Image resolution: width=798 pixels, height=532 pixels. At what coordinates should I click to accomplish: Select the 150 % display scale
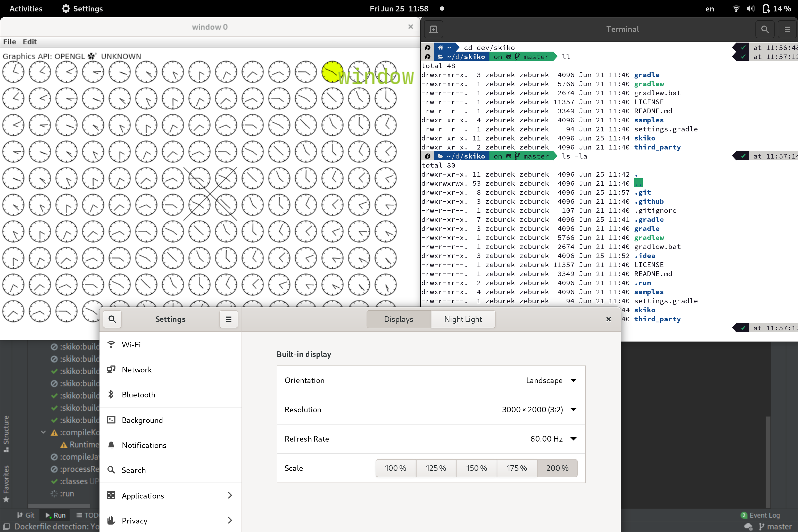point(476,468)
